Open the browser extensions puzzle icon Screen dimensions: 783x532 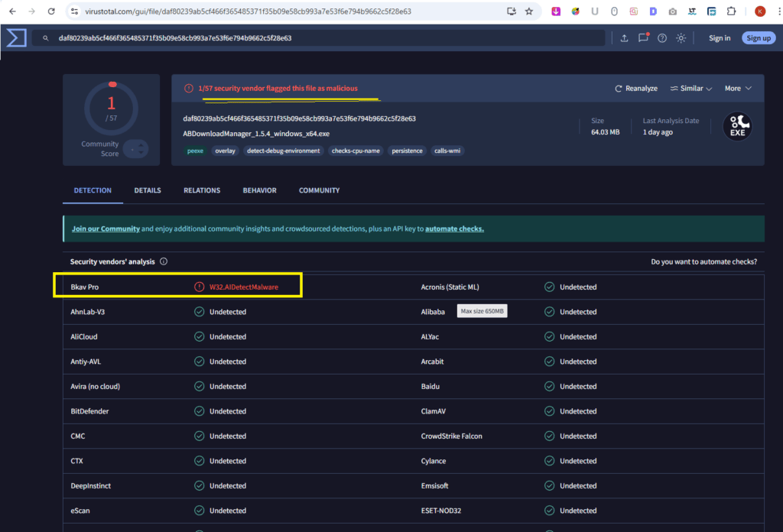(x=732, y=11)
